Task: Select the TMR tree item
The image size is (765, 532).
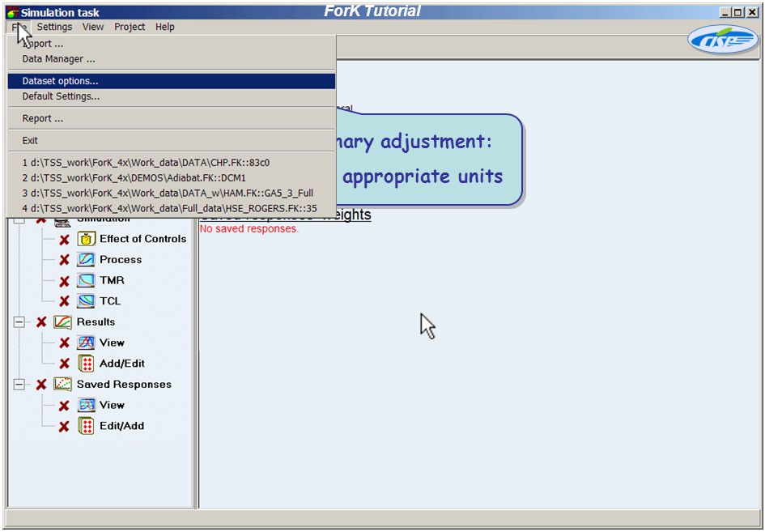Action: pos(112,280)
